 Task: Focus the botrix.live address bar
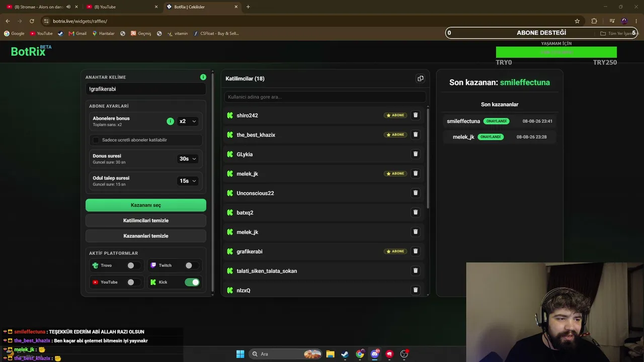[307, 21]
